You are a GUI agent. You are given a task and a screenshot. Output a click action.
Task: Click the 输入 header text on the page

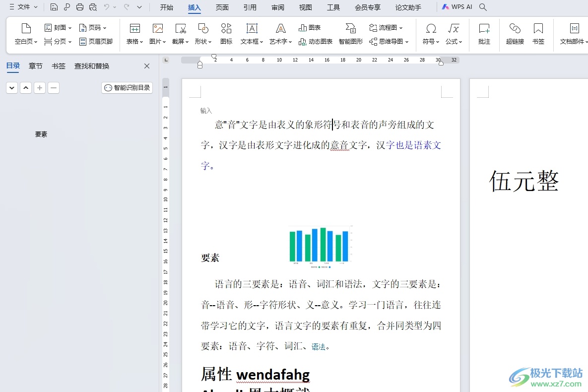click(x=206, y=111)
